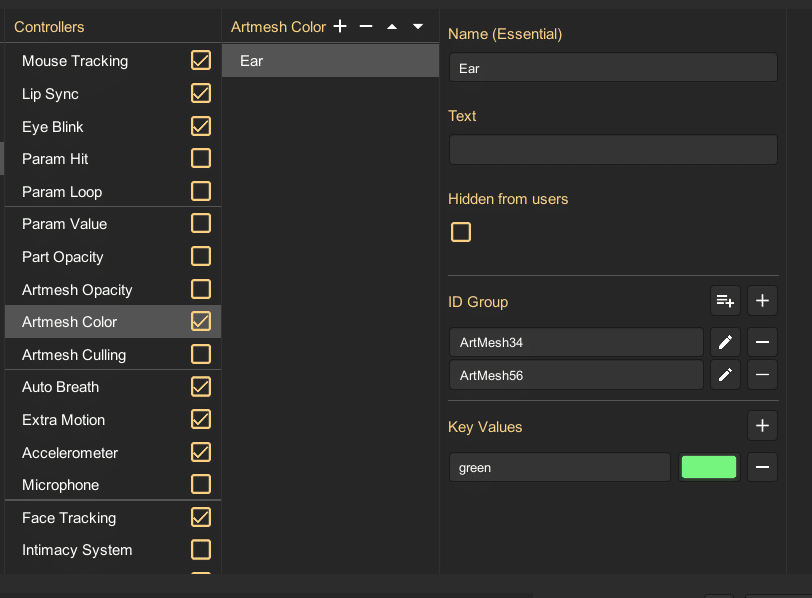Edit the ArtMesh56 entry with pencil
812x598 pixels.
(x=725, y=375)
